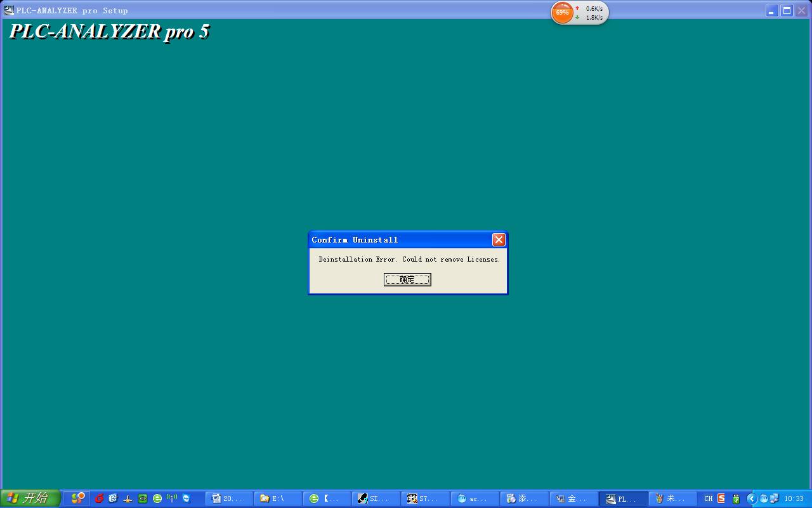Switch to the Word document taskbar item
Viewport: 812px width, 508px height.
228,498
